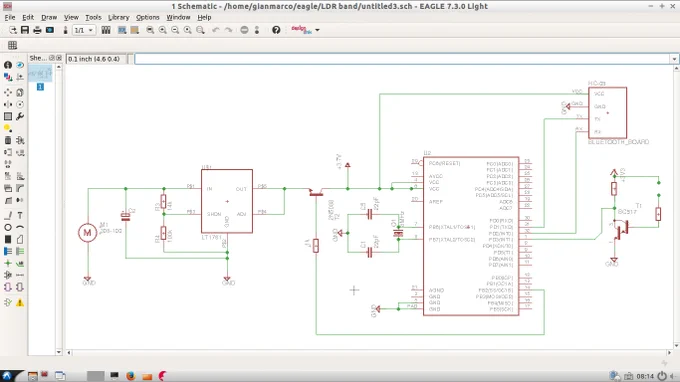Select the Delete (trash can) tool
Viewport: 680px width, 382px height.
(8, 140)
